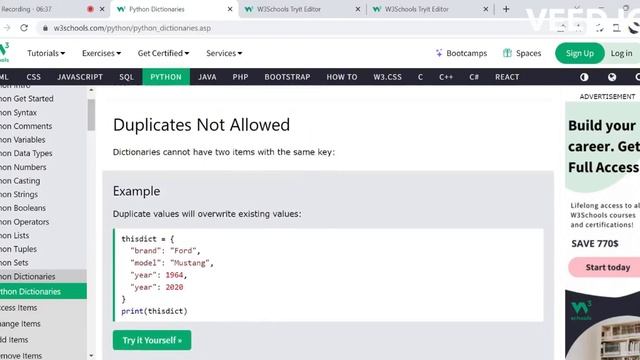The height and width of the screenshot is (360, 640).
Task: Click the lock icon in the address bar
Action: [45, 28]
